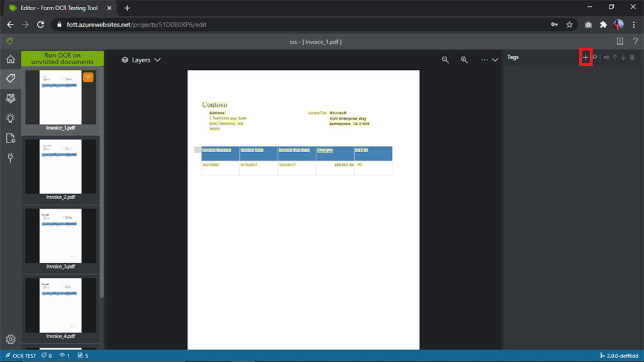Image resolution: width=644 pixels, height=362 pixels.
Task: Open the browser profile menu
Action: pyautogui.click(x=617, y=25)
